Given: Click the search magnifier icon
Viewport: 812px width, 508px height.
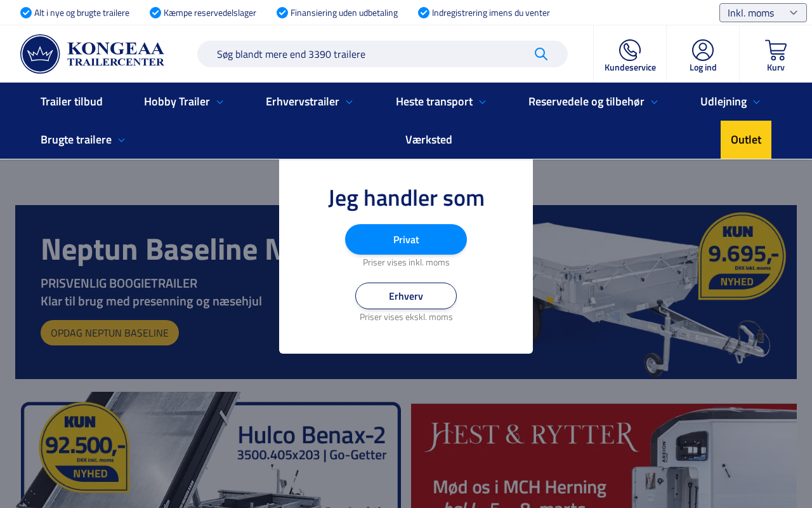Looking at the screenshot, I should pos(541,54).
